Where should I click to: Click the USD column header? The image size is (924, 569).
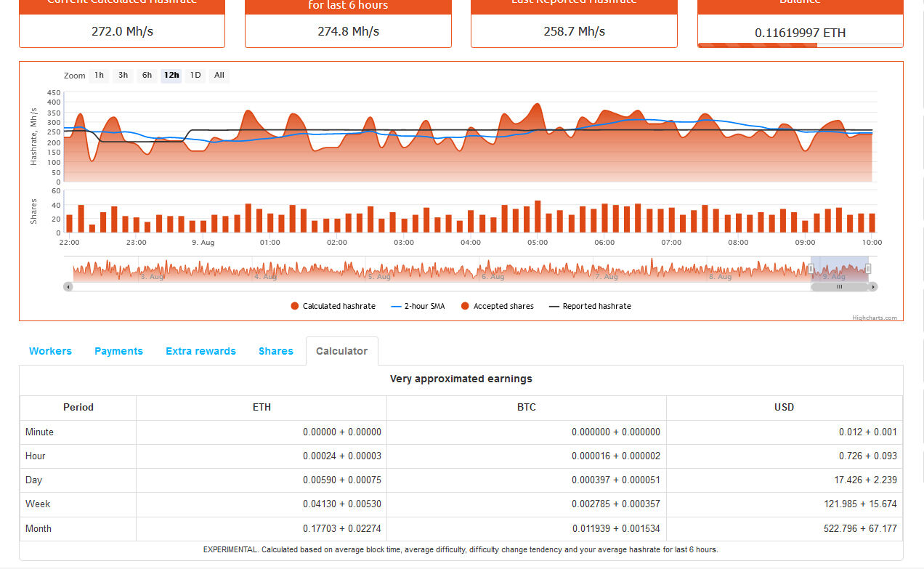tap(785, 408)
